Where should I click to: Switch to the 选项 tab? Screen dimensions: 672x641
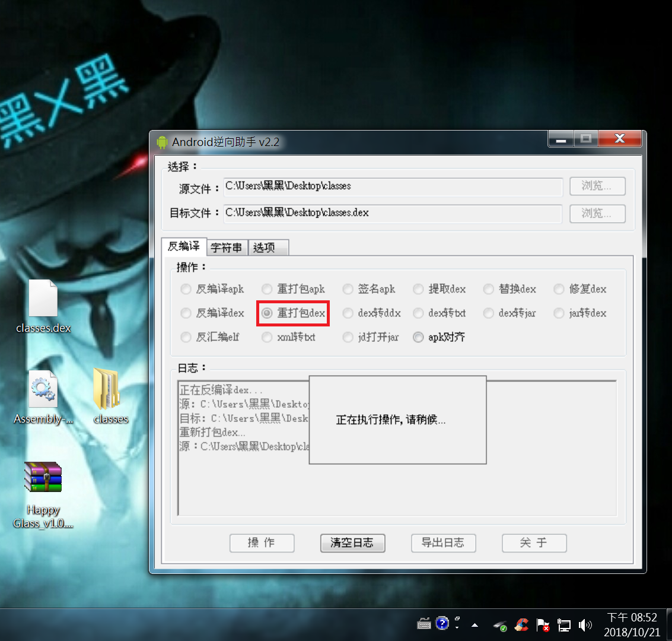coord(268,247)
